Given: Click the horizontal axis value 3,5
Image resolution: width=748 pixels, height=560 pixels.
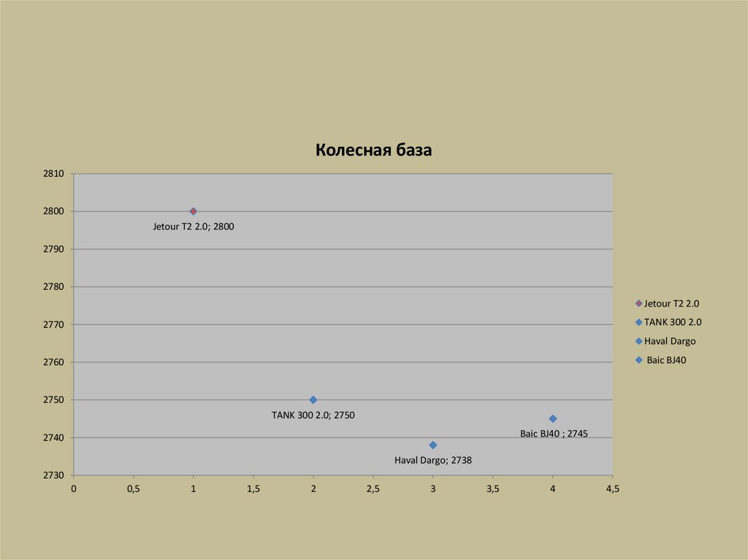Looking at the screenshot, I should (493, 489).
